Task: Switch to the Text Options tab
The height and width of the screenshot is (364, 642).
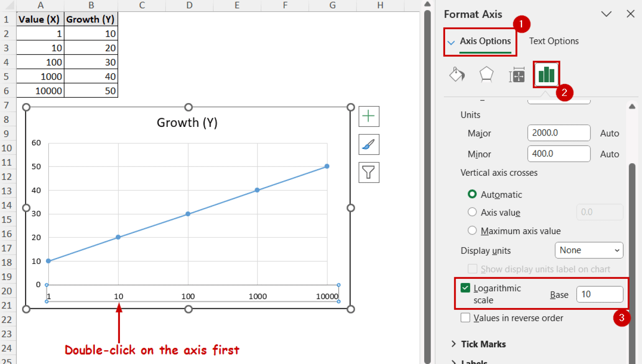Action: click(553, 41)
